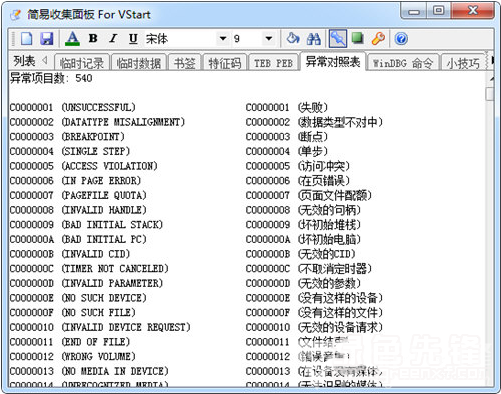Click 'C000000D (INVALID PARAMETER)'
Viewport: 501px width, 394px height.
86,283
